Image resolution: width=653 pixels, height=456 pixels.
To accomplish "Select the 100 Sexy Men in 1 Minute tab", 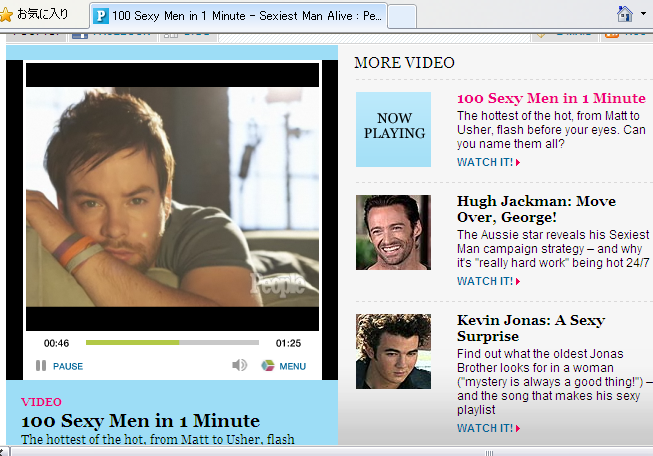I will click(x=238, y=16).
